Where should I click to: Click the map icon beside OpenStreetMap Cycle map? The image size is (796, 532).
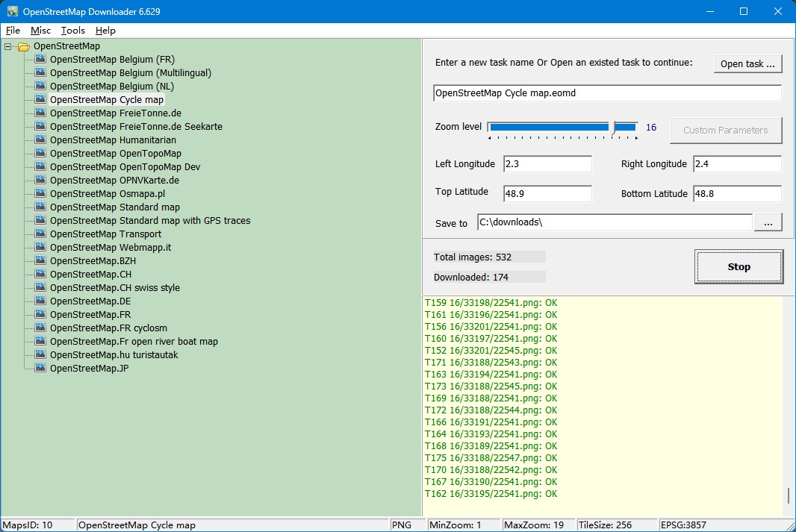[x=40, y=99]
